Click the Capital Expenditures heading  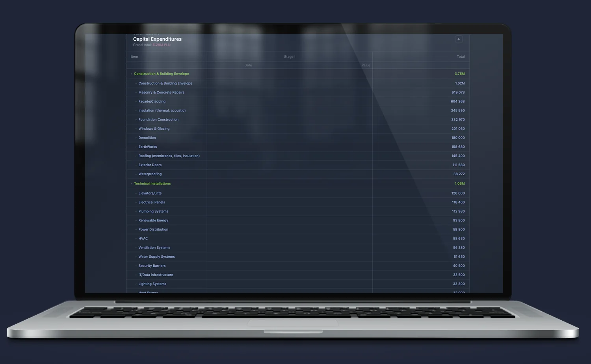[157, 39]
